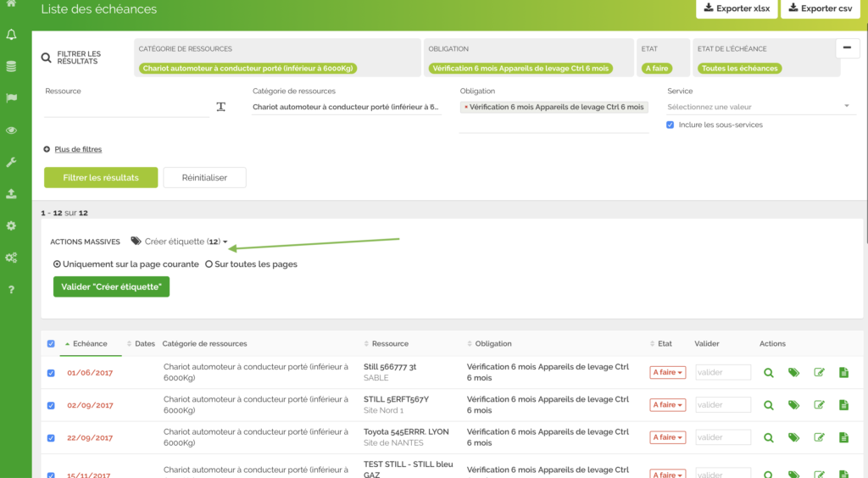The width and height of the screenshot is (868, 478).
Task: Toggle the select-all checkbox in table header
Action: pos(51,344)
